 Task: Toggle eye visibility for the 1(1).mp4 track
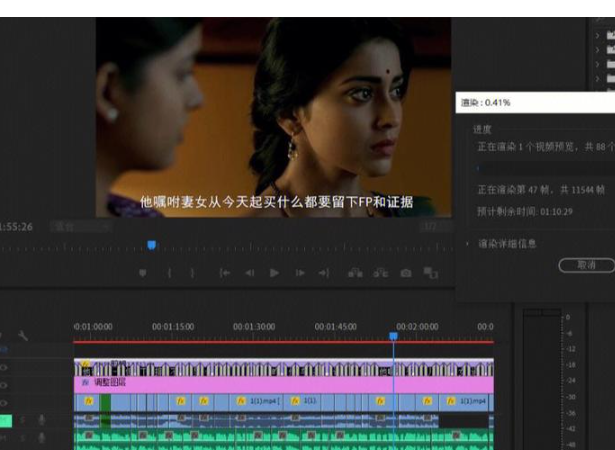click(x=3, y=401)
